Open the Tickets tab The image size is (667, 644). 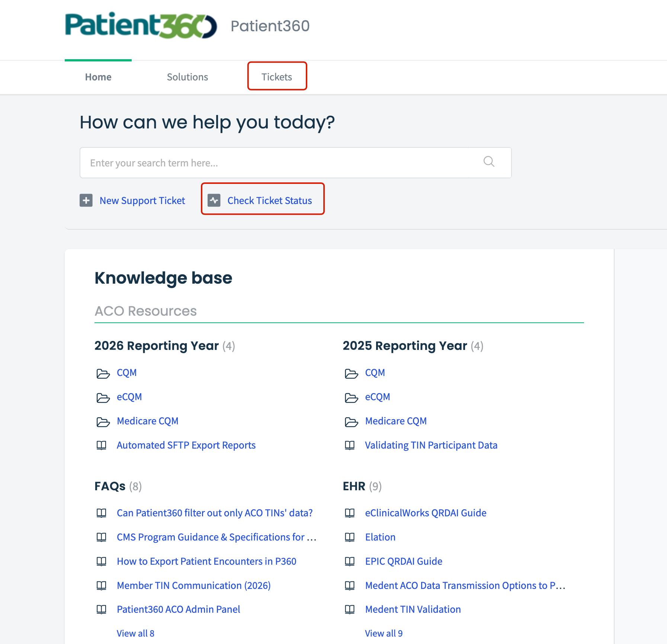click(x=277, y=77)
